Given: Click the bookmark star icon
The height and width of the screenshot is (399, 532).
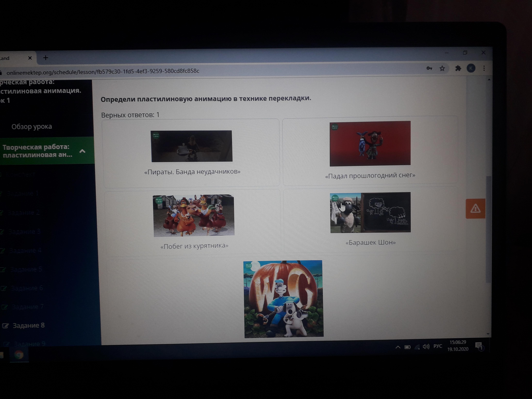Looking at the screenshot, I should click(442, 69).
